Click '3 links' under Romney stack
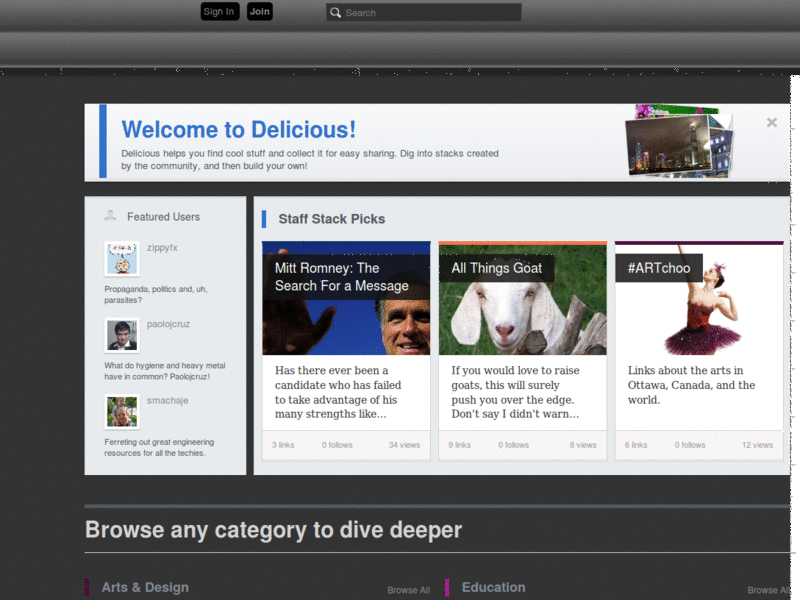The image size is (800, 600). (283, 445)
